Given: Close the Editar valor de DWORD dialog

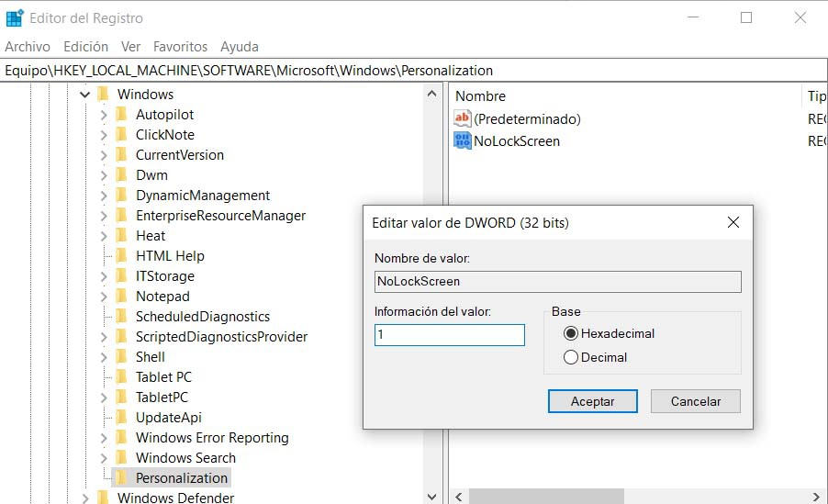Looking at the screenshot, I should pos(733,222).
